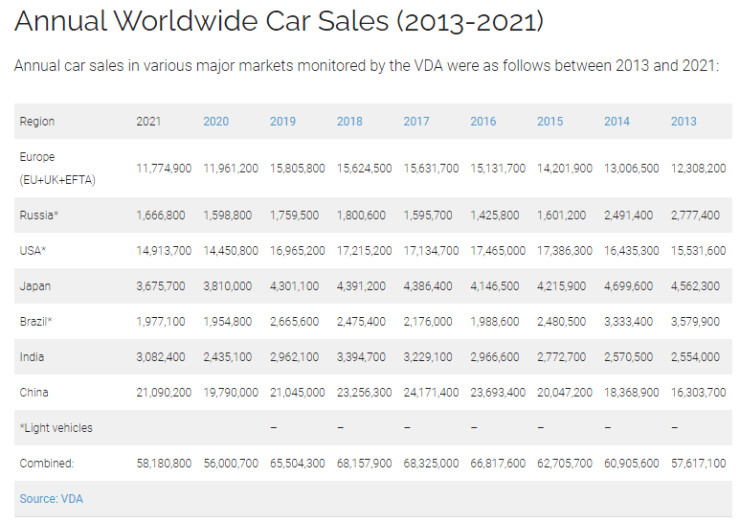Click the Combined: total row label

[x=45, y=463]
